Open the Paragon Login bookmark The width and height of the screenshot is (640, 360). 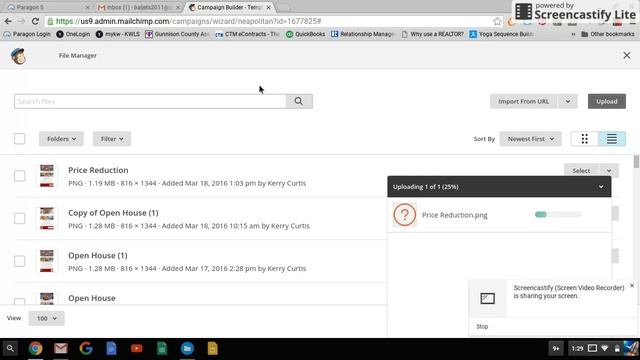(x=27, y=34)
